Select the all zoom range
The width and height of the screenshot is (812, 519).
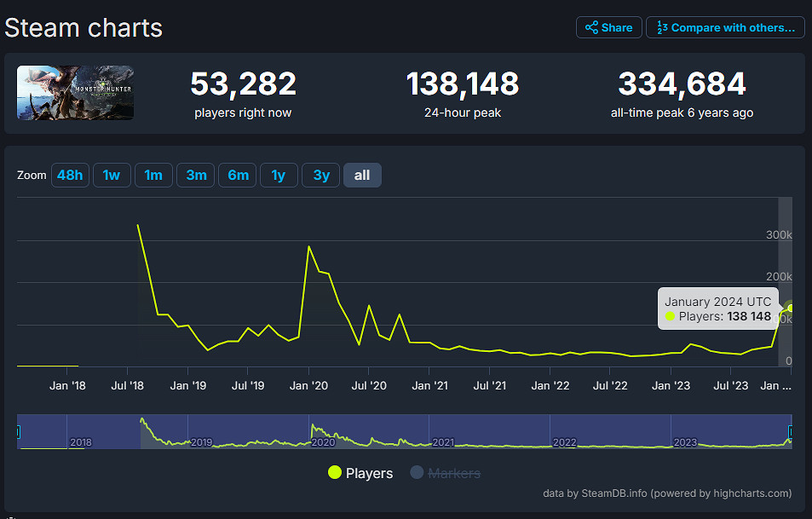pyautogui.click(x=362, y=175)
